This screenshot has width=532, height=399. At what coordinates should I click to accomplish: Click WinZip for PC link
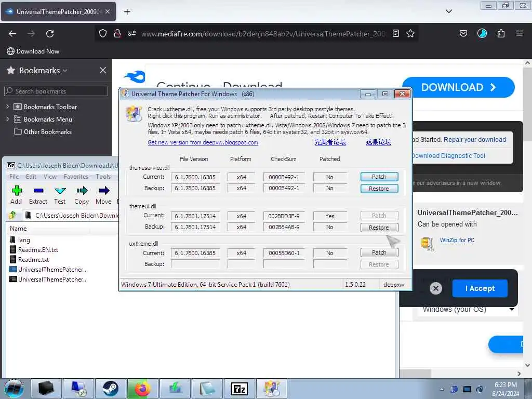click(457, 240)
